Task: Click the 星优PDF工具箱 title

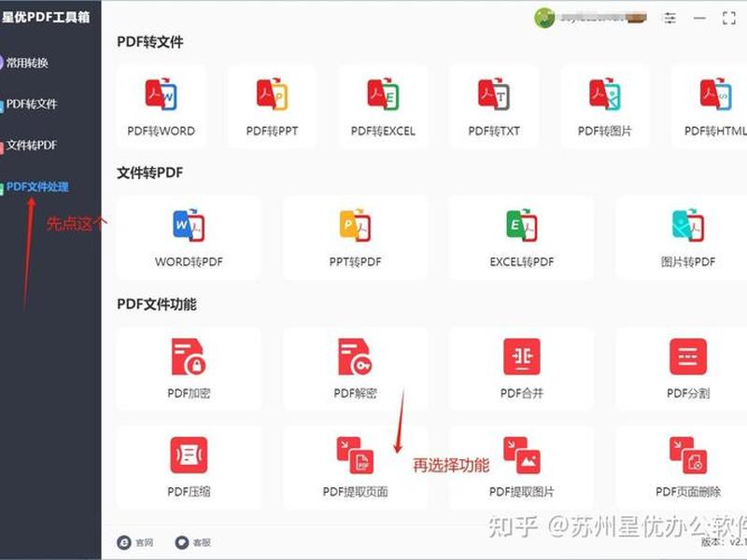Action: click(46, 17)
